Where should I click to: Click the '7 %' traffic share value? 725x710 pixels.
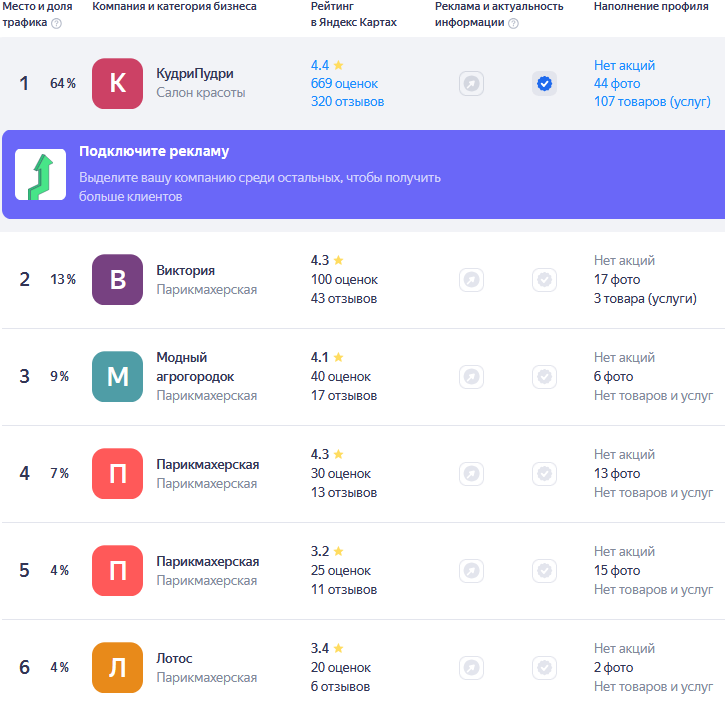[x=60, y=474]
